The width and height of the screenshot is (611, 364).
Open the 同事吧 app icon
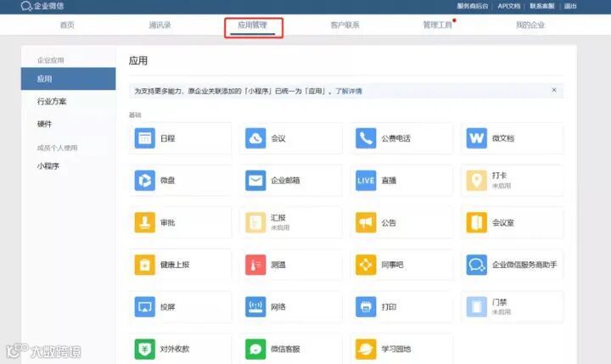(x=366, y=265)
